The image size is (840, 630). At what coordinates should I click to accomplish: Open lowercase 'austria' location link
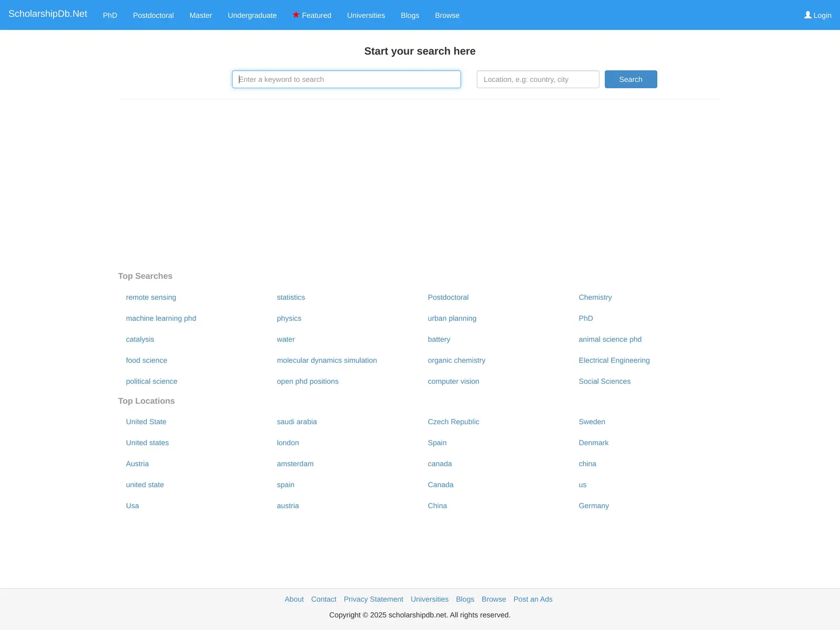(x=288, y=506)
